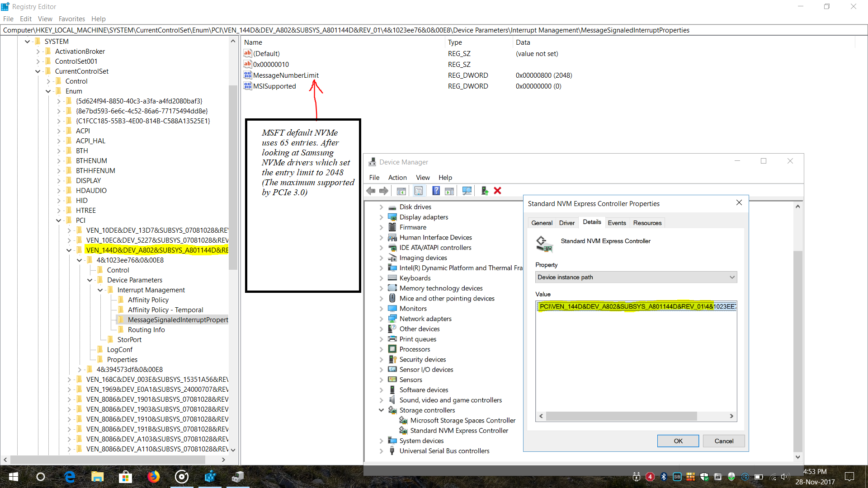Open the Property dropdown showing Device instance path
The height and width of the screenshot is (488, 868).
point(636,277)
